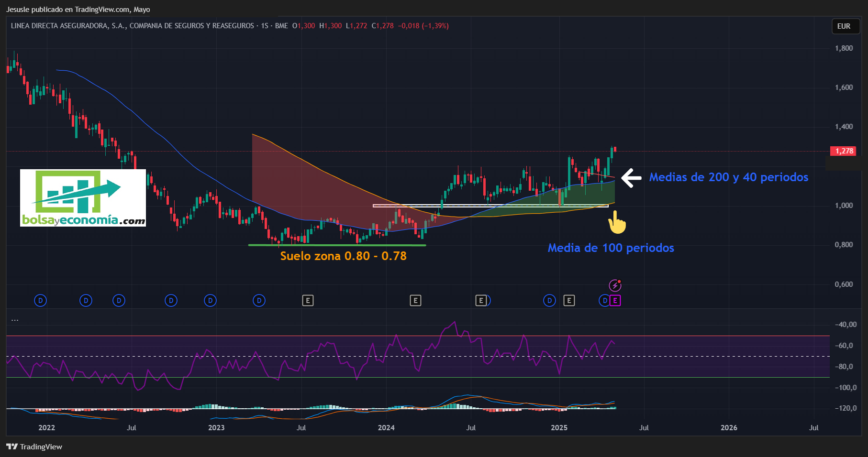Click the D dividend marker just before 2023
The image size is (868, 457).
210,301
